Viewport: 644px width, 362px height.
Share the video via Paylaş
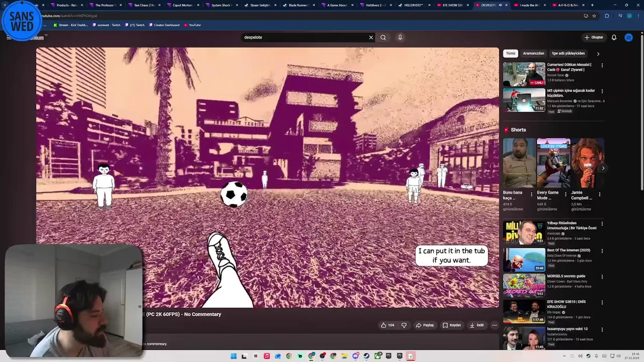click(x=425, y=325)
